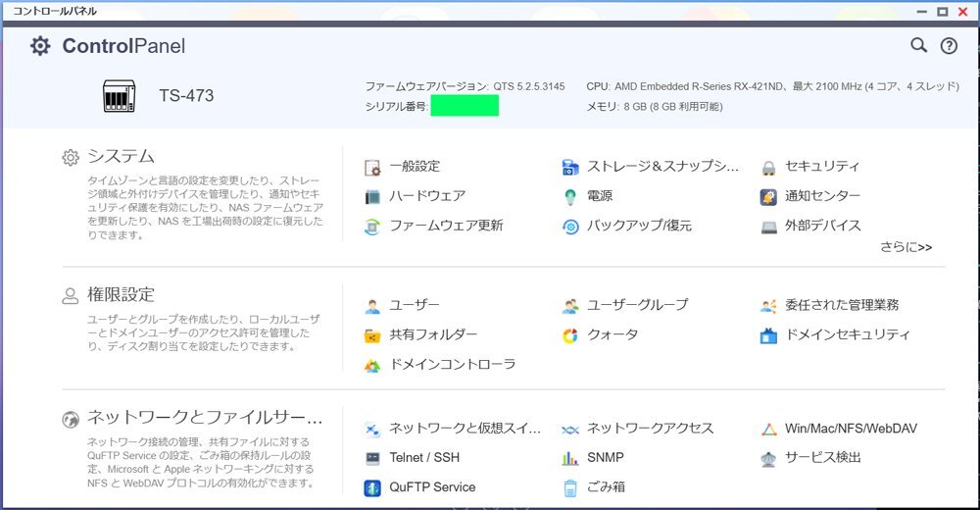
Task: Click the ファームウェア更新 icon
Action: click(x=372, y=227)
